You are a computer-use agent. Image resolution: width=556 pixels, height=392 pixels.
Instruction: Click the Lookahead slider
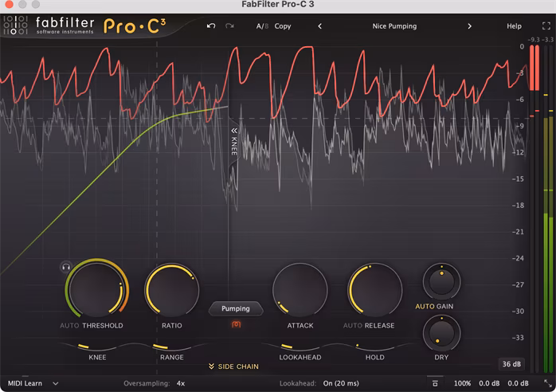pos(300,347)
